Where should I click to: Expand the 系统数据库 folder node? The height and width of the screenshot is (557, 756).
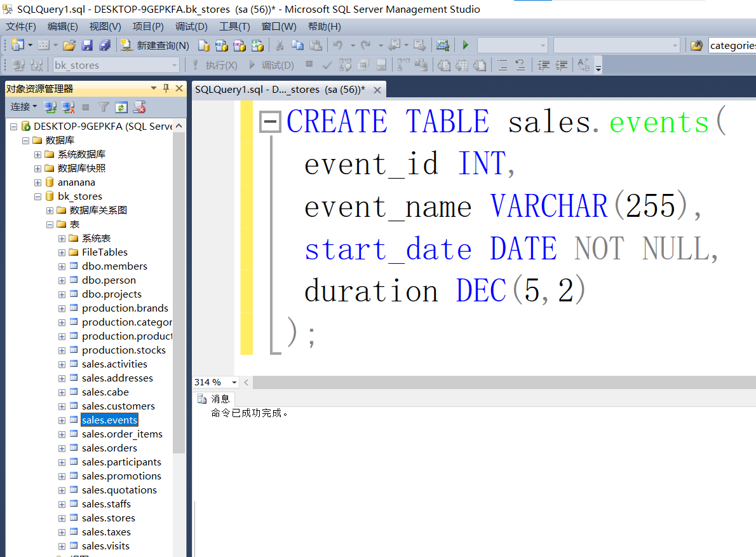tap(37, 155)
